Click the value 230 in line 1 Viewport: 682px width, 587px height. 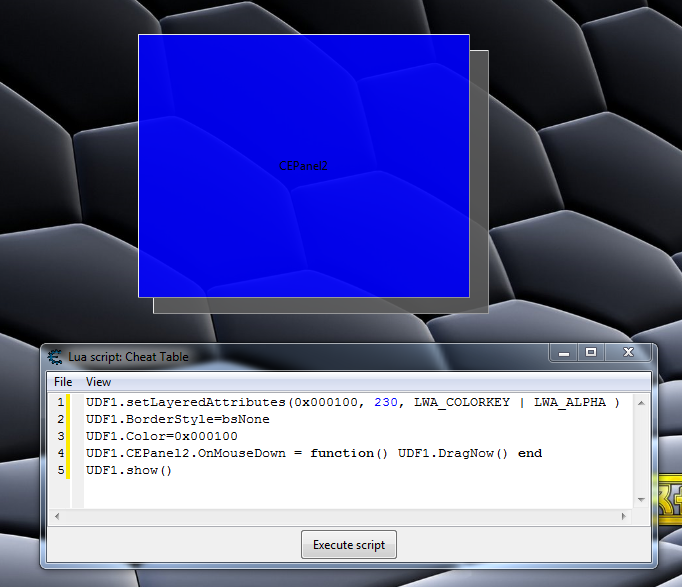pos(386,402)
